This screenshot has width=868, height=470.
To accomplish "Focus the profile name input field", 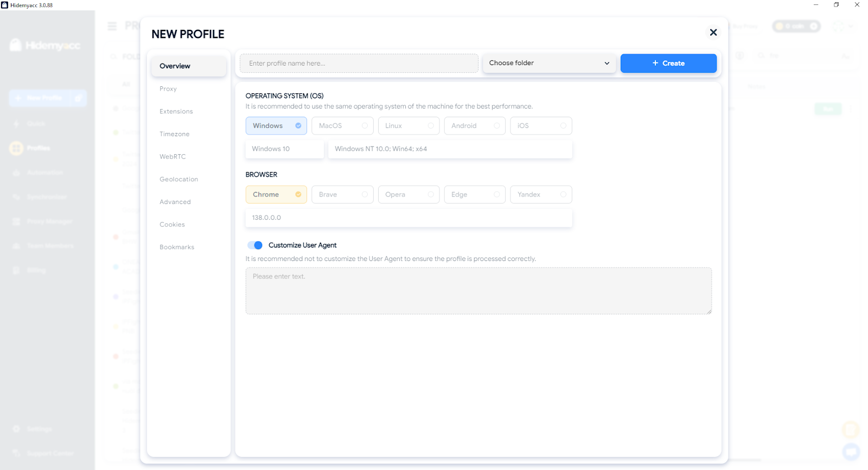I will (x=359, y=63).
